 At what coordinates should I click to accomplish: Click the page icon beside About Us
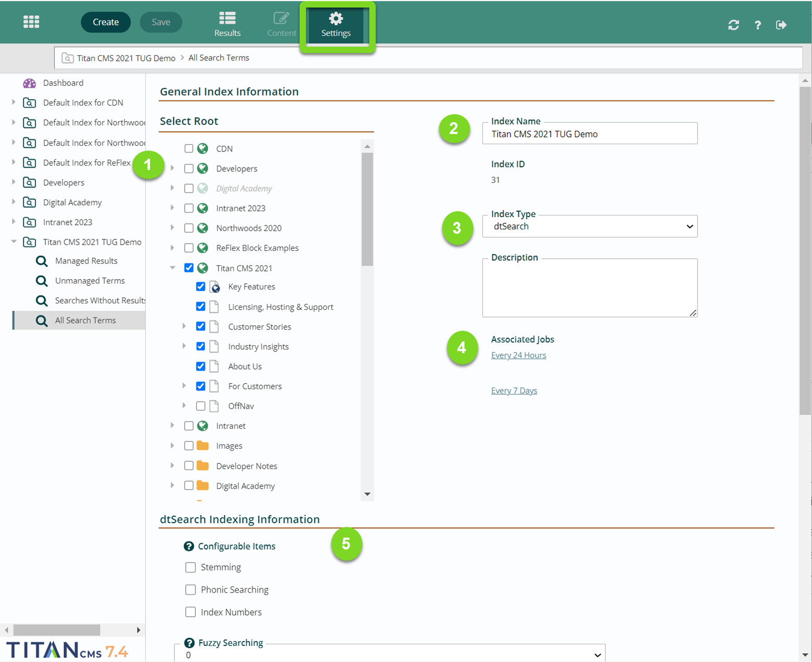click(x=214, y=366)
